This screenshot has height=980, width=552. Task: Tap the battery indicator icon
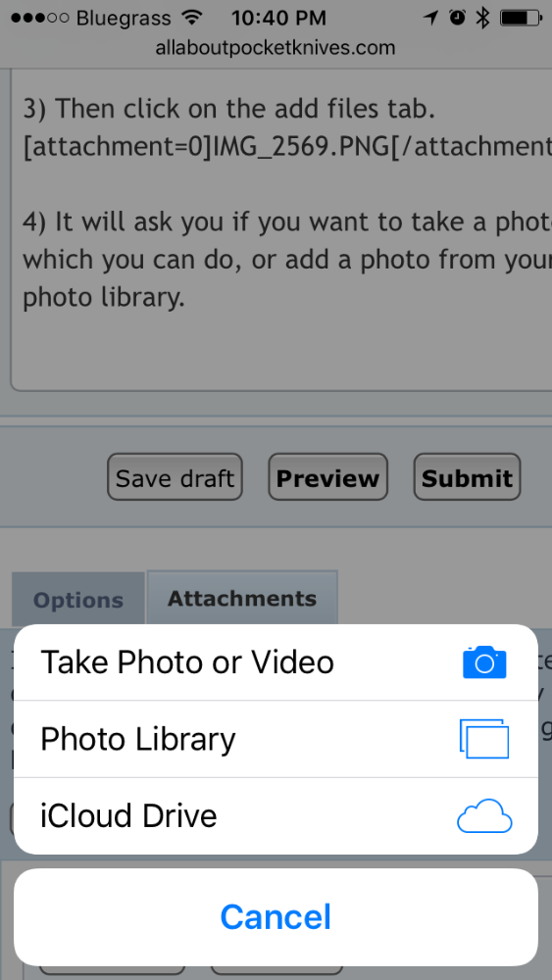tap(522, 18)
